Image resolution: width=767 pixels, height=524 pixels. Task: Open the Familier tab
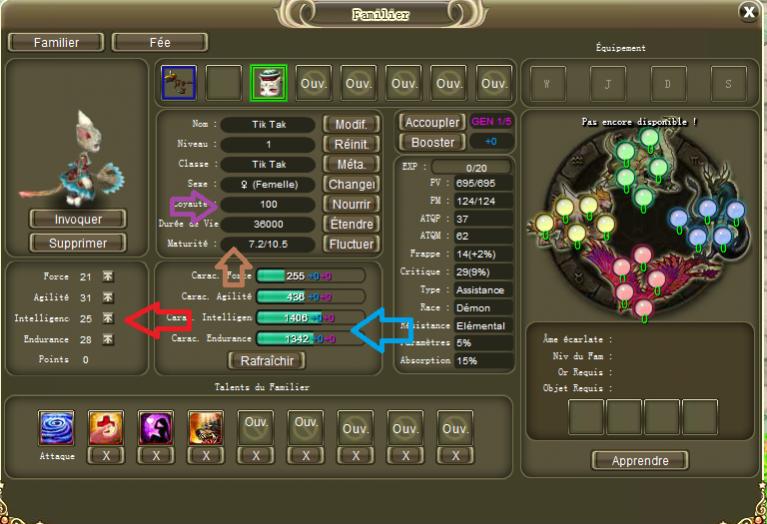tap(56, 43)
